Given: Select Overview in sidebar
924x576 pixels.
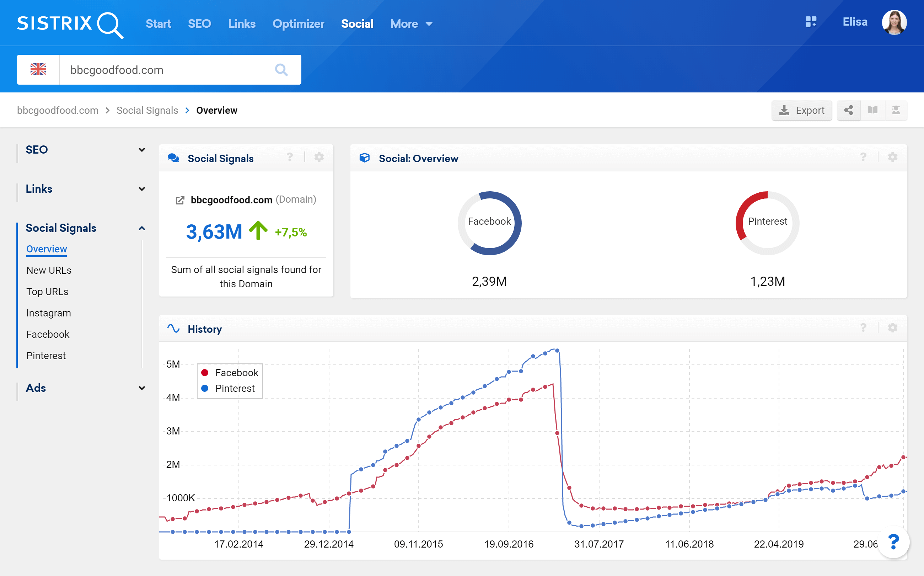Looking at the screenshot, I should click(47, 249).
